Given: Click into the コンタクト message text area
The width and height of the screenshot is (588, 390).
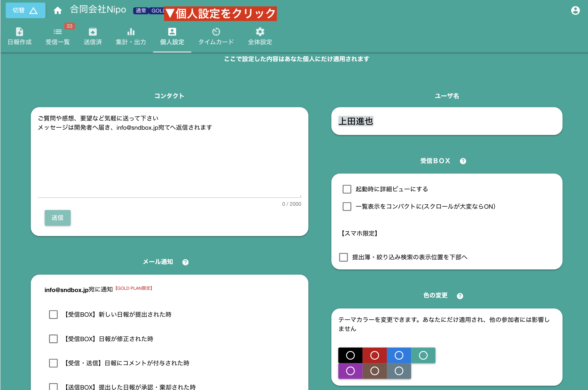Looking at the screenshot, I should coord(169,155).
